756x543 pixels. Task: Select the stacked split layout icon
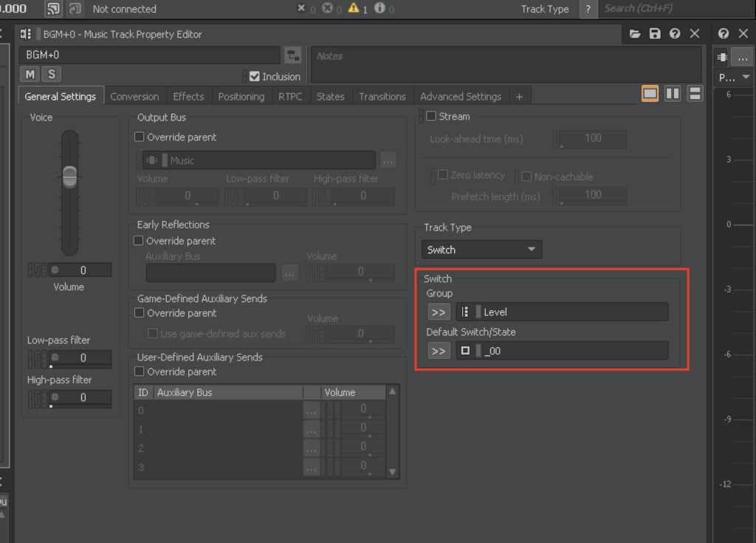pos(695,94)
